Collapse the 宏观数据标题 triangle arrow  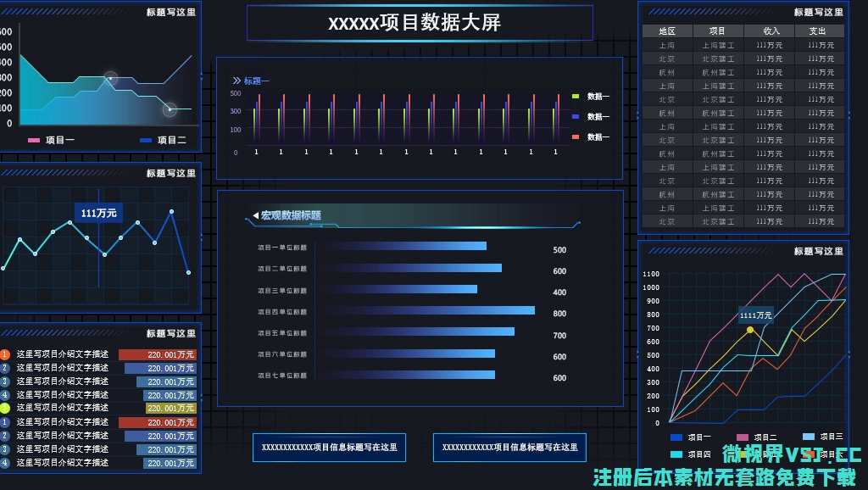click(x=255, y=216)
